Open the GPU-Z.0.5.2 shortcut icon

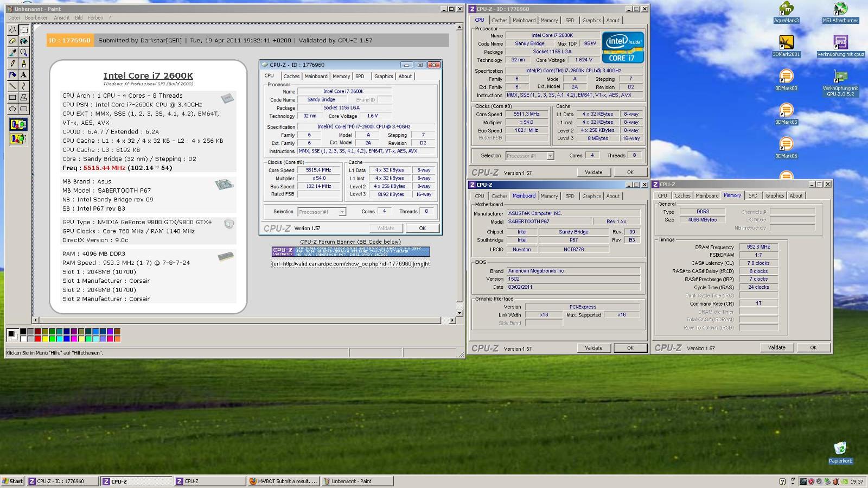coord(840,84)
